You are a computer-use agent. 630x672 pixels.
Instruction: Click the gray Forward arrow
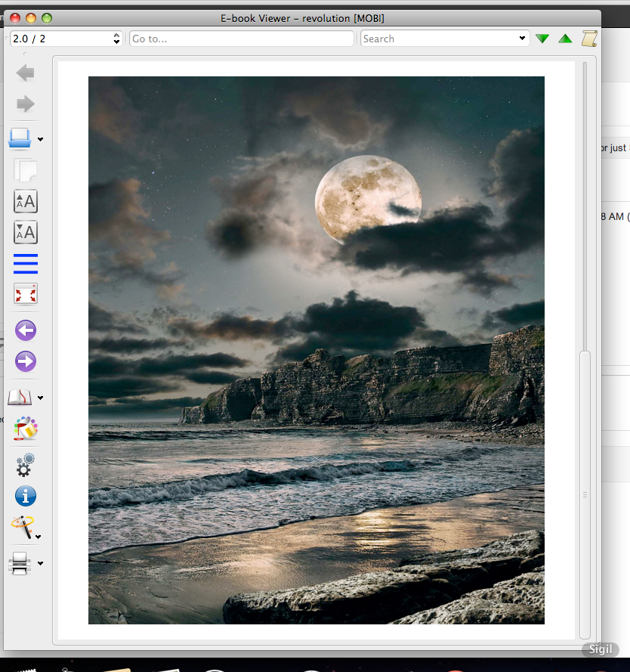tap(25, 104)
